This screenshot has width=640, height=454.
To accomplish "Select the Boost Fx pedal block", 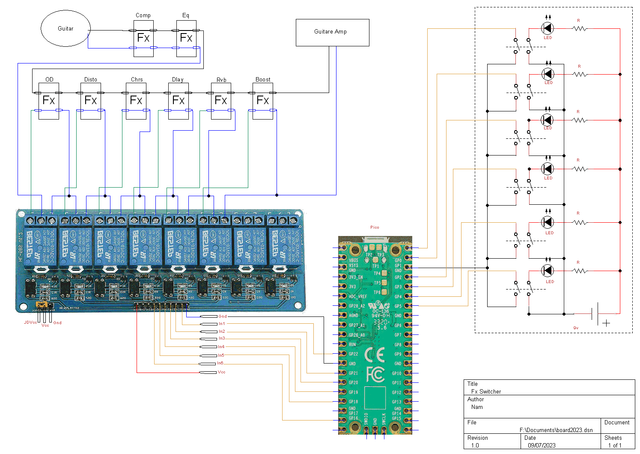I will coord(262,101).
